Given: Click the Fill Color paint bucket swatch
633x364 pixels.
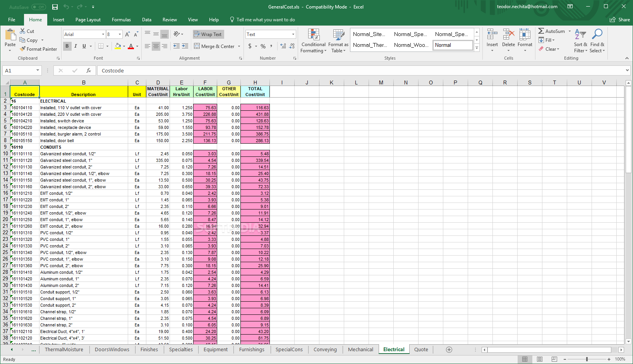Looking at the screenshot, I should click(118, 46).
